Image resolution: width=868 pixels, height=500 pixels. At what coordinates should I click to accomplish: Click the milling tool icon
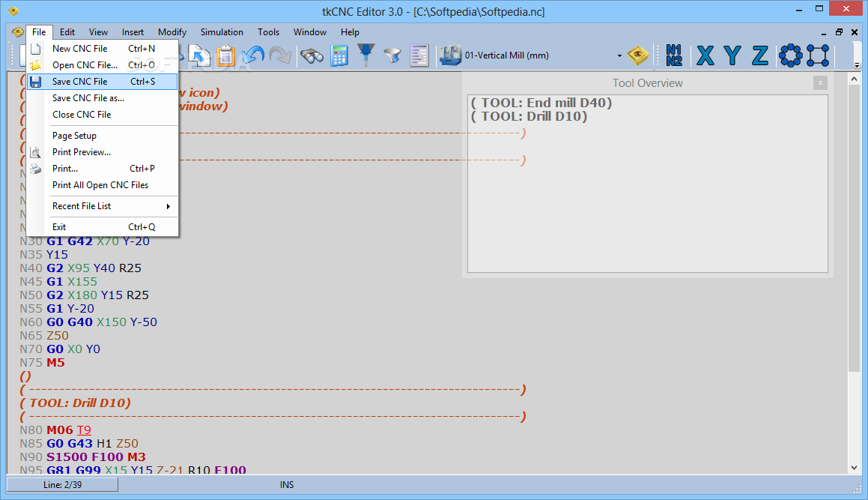tap(366, 55)
